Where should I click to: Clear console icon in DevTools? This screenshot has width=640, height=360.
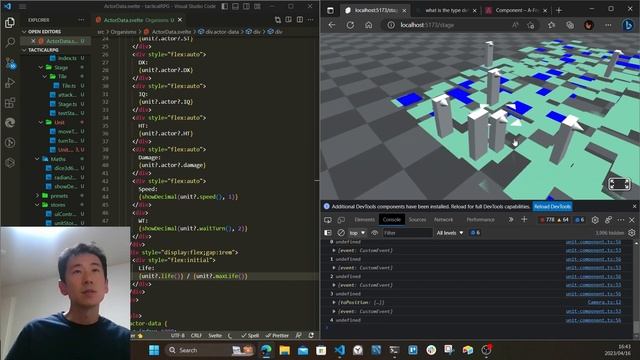point(341,233)
